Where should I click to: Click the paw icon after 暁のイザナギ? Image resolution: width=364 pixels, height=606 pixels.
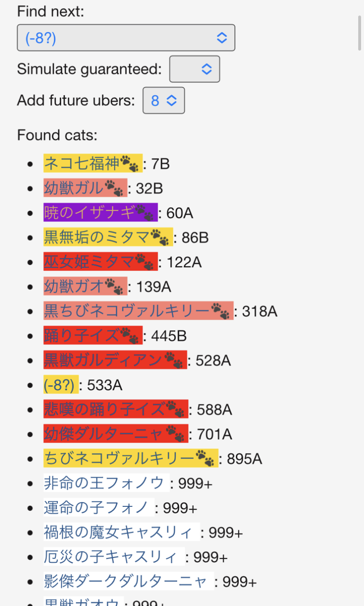click(145, 213)
